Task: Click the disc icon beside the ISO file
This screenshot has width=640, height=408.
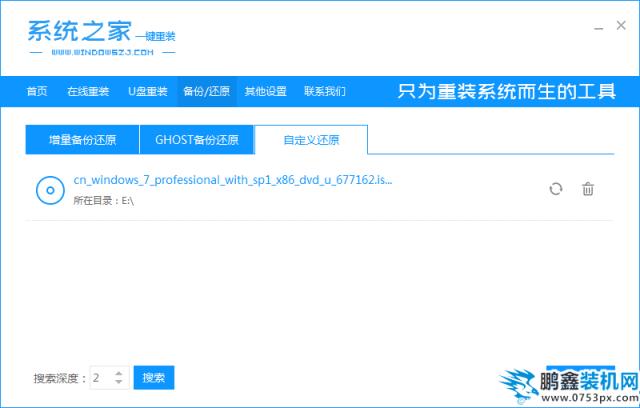Action: pos(50,190)
